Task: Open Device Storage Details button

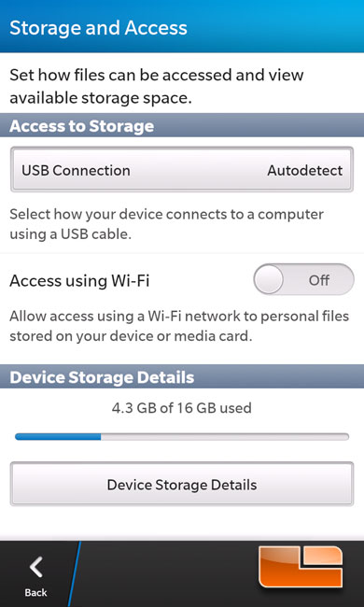Action: pyautogui.click(x=182, y=484)
